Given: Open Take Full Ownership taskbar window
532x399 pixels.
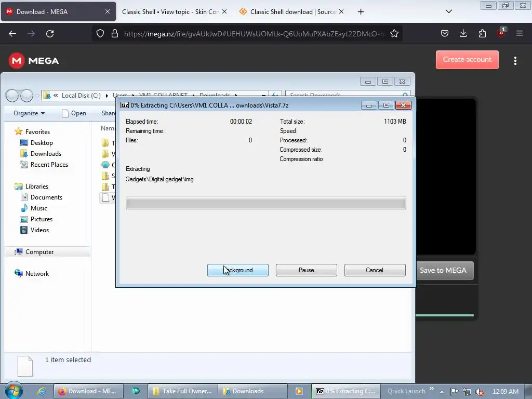Looking at the screenshot, I should point(182,391).
